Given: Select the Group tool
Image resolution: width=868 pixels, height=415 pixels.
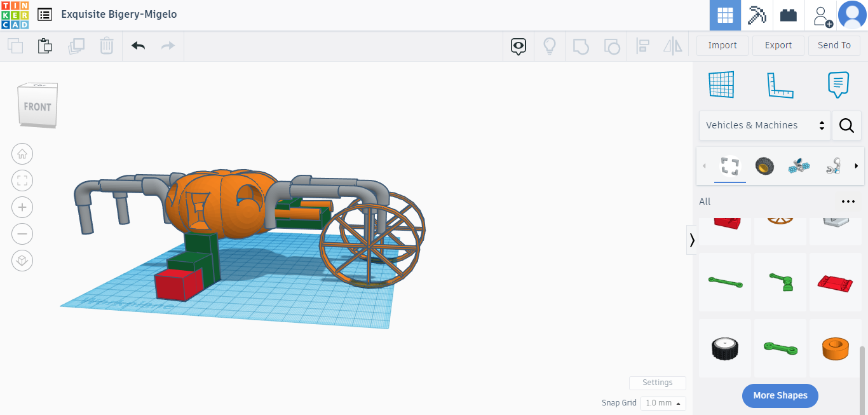Looking at the screenshot, I should click(x=581, y=45).
